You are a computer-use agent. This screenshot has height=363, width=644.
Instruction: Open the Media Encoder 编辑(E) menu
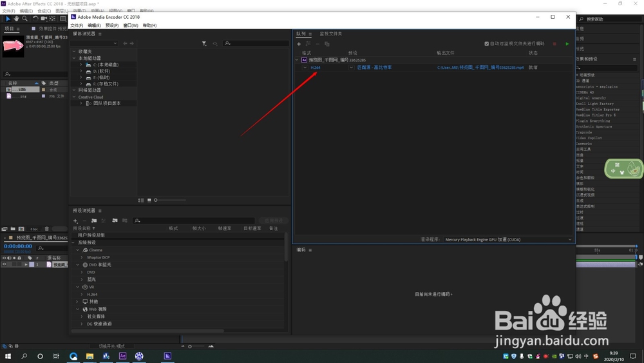click(94, 26)
